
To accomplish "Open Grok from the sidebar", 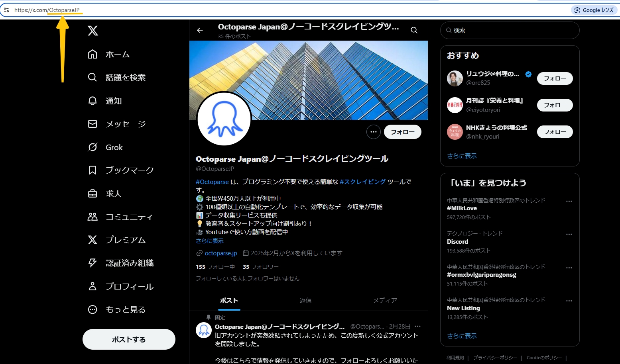I will 105,147.
